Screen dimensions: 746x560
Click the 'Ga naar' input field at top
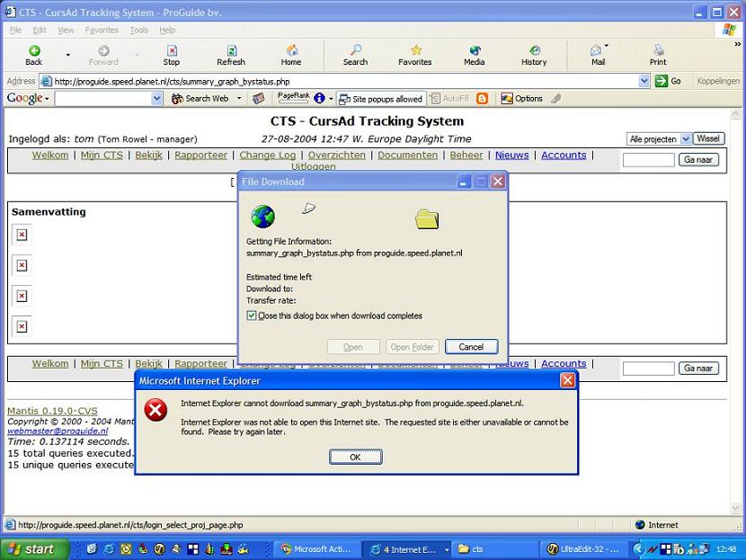tap(648, 160)
